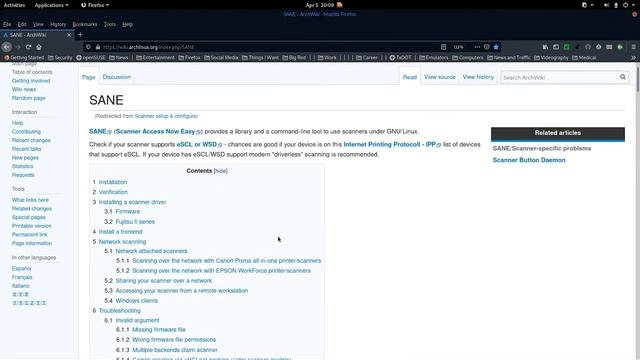Jump to Windows clients section

point(136,301)
